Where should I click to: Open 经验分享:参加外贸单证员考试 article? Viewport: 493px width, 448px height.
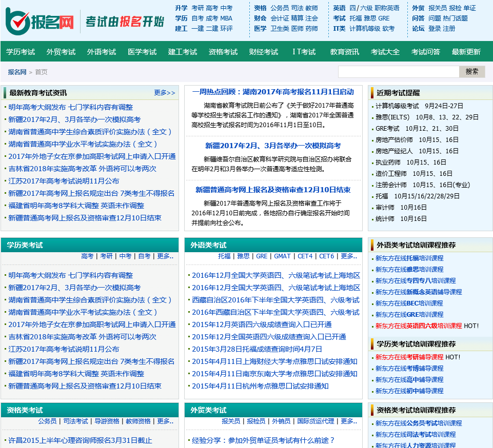coord(263,440)
